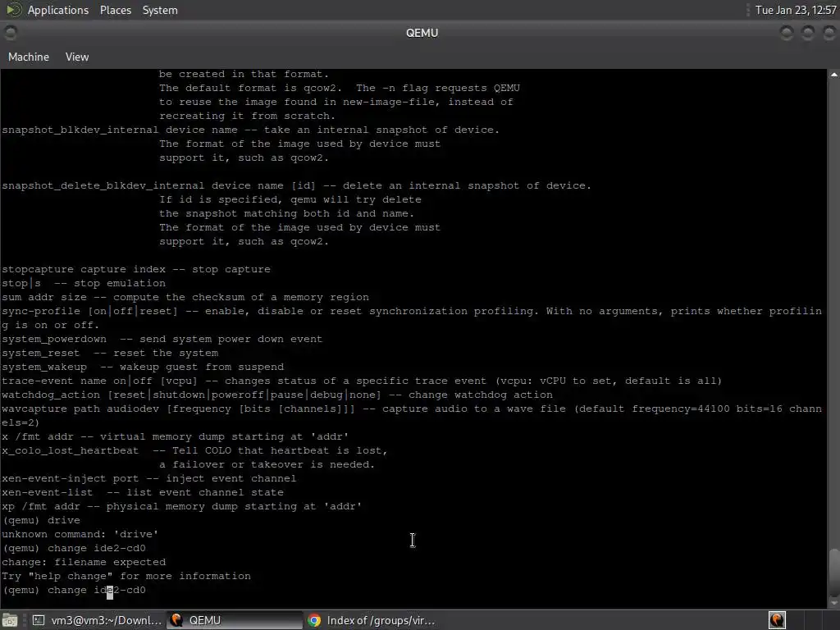Click the 'xp /fmt addr' help line
Viewport: 840px width, 630px height.
[x=181, y=506]
